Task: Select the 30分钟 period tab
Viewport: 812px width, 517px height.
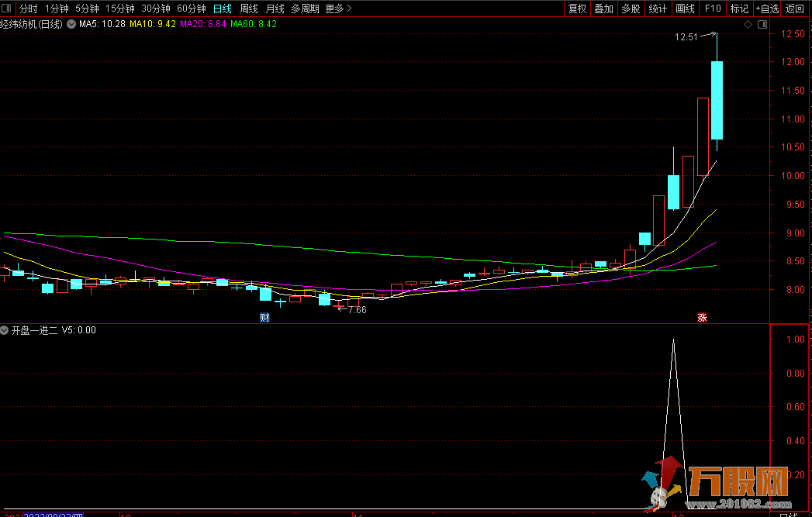Action: [x=156, y=9]
